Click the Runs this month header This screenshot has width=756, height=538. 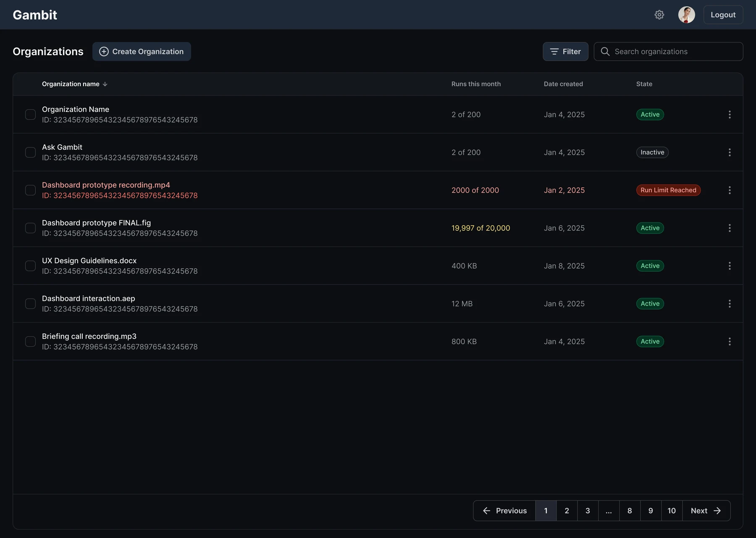coord(476,84)
